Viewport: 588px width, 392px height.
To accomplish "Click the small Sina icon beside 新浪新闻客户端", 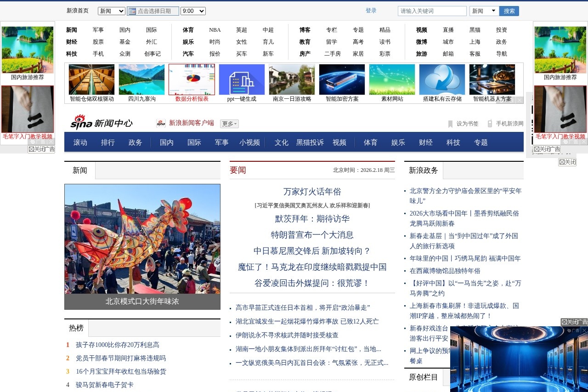I will coord(161,123).
